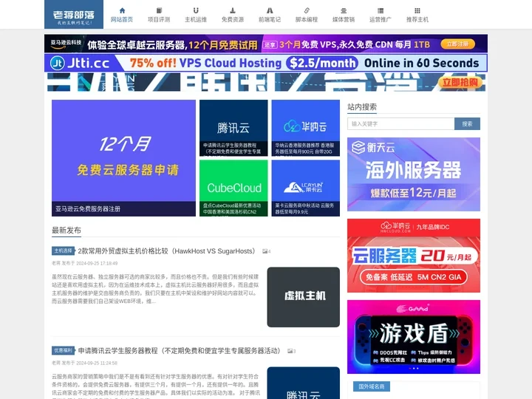This screenshot has width=532, height=399.
Task: Click the road icon above 前端笔记
Action: click(x=270, y=10)
